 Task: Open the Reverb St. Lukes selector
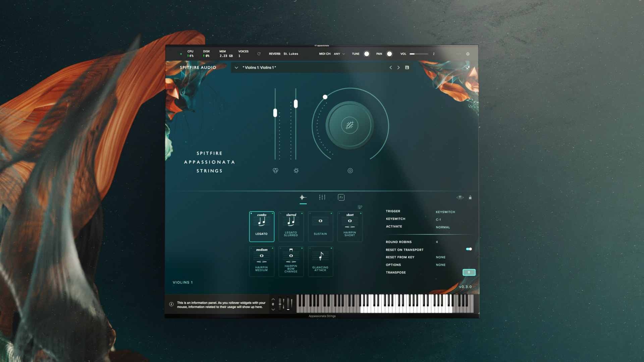291,54
